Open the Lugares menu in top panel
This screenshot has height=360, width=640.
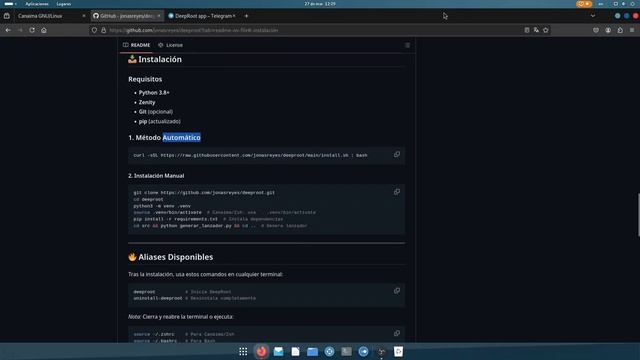pos(64,4)
